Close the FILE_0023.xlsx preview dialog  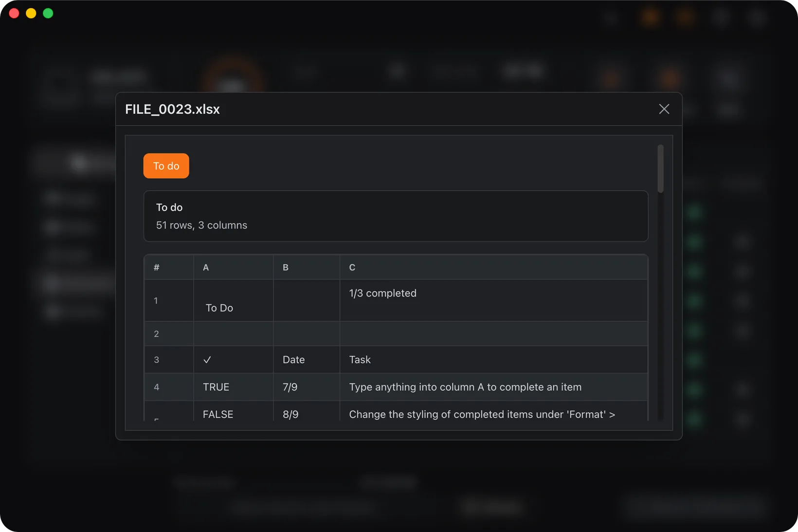(x=664, y=109)
